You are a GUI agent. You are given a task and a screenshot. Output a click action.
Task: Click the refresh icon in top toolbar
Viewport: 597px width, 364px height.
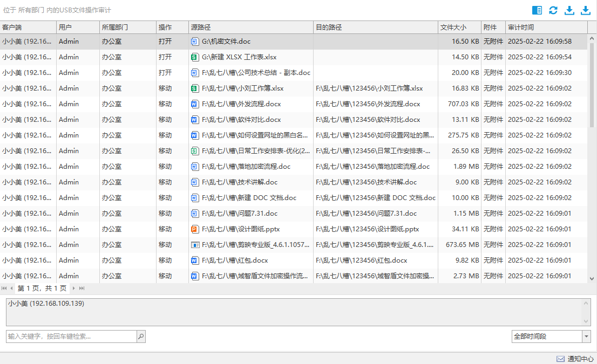pos(553,10)
